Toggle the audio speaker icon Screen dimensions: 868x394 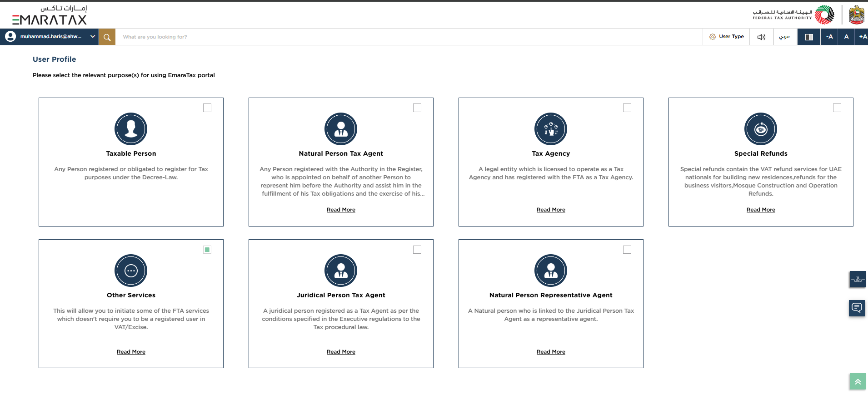761,37
